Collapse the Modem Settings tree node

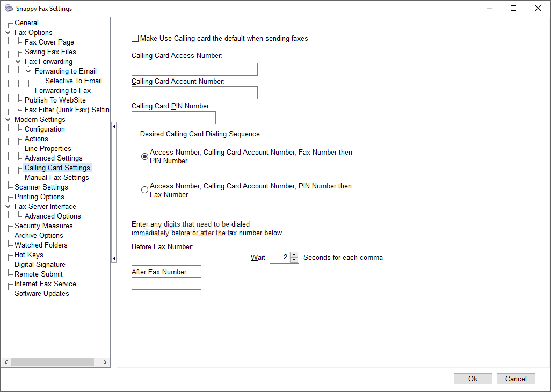(x=8, y=120)
